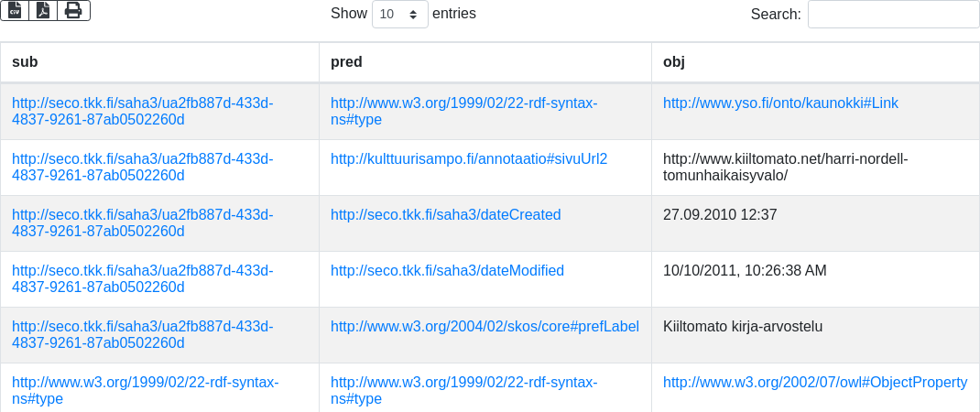The width and height of the screenshot is (980, 412).
Task: Export the table as PDF
Action: coord(43,10)
